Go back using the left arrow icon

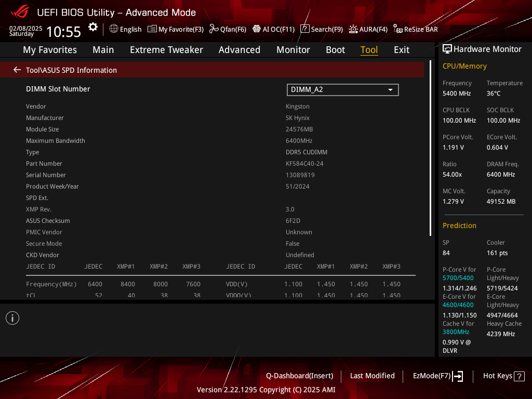coord(17,70)
